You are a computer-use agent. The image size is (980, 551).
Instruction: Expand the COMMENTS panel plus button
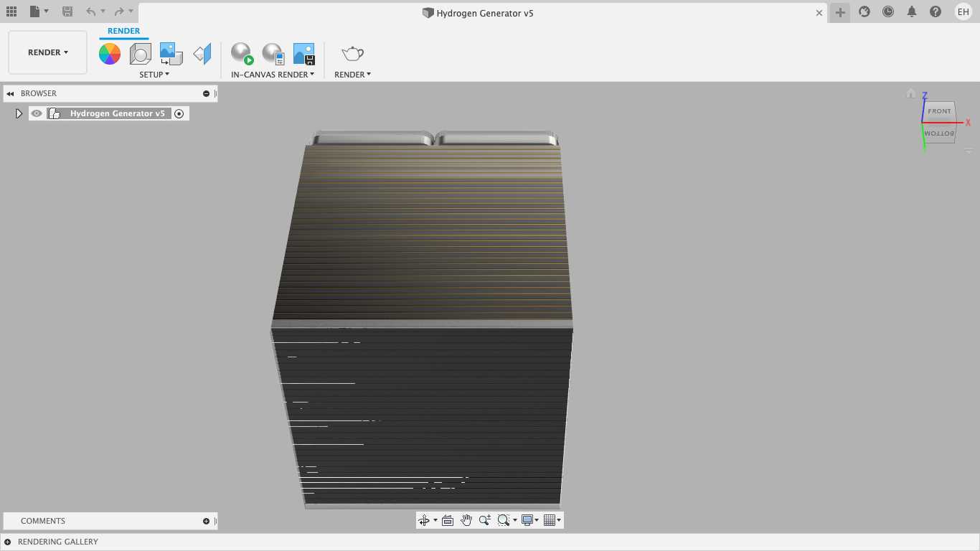click(x=206, y=522)
